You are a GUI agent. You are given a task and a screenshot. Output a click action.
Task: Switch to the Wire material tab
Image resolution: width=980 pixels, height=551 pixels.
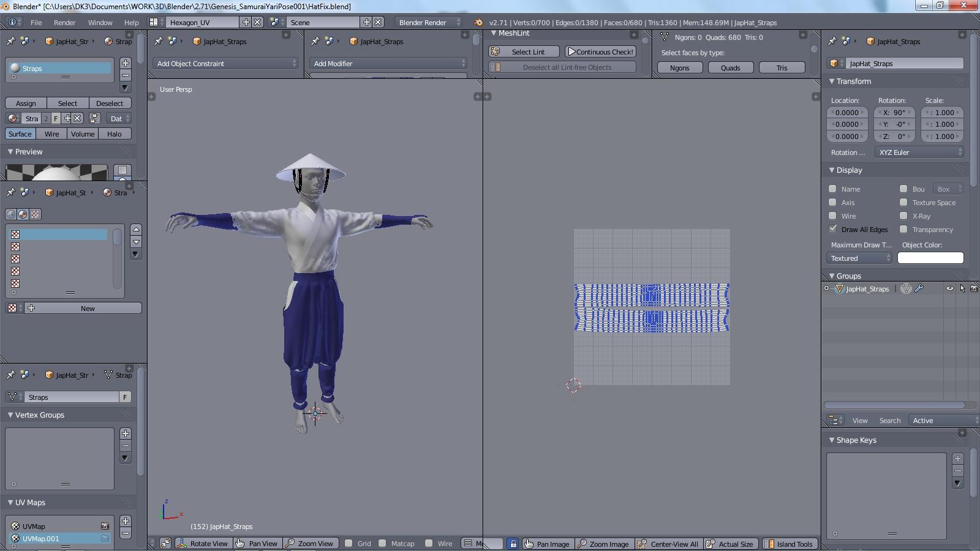(51, 134)
